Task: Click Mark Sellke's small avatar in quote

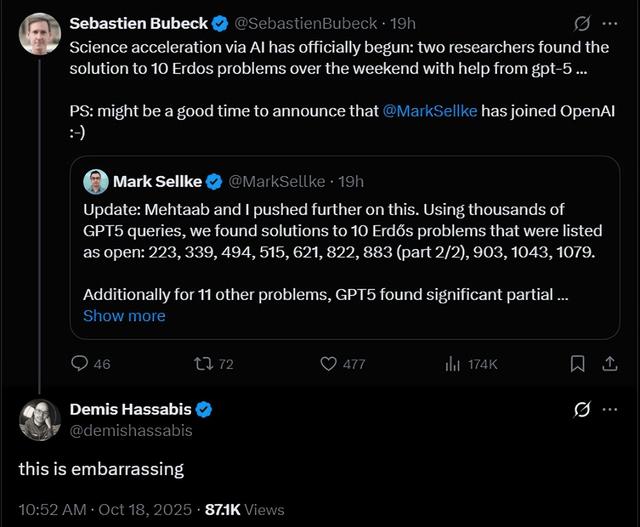Action: click(x=96, y=181)
